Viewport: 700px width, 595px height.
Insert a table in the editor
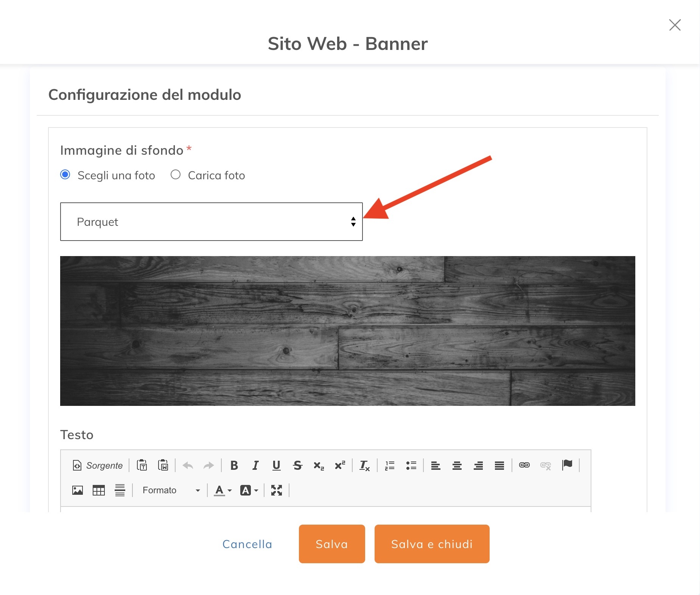99,490
